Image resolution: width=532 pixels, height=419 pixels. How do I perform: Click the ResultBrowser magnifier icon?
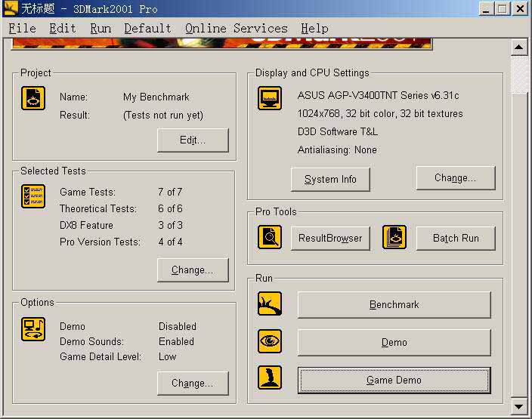point(270,237)
